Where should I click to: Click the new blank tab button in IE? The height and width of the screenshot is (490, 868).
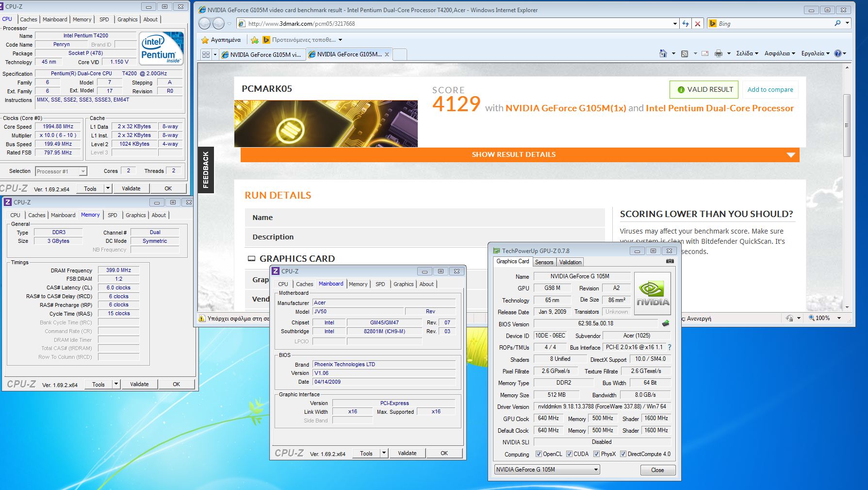[400, 54]
